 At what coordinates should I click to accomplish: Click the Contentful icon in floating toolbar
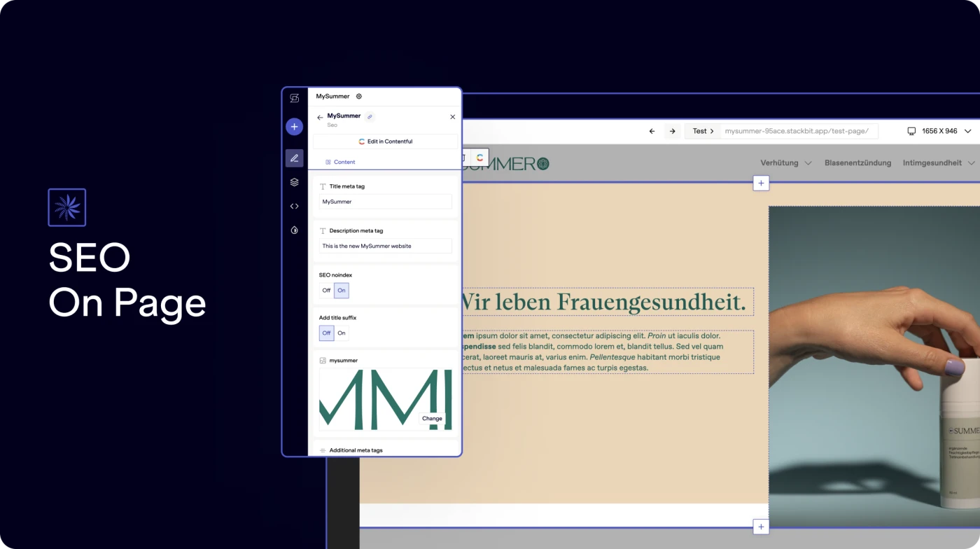(479, 158)
